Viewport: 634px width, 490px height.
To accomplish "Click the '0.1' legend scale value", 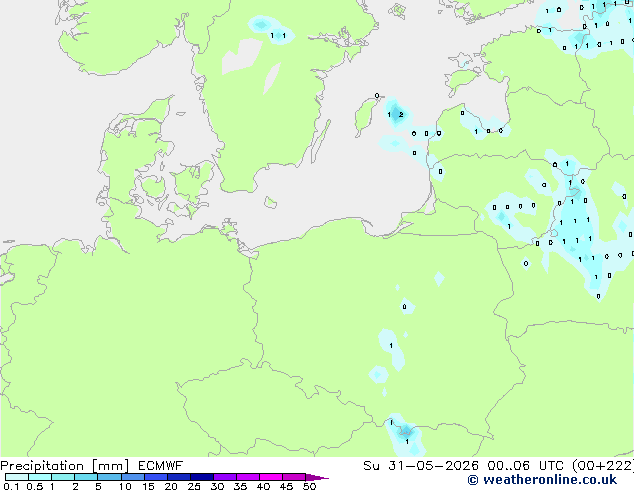I will [11, 486].
